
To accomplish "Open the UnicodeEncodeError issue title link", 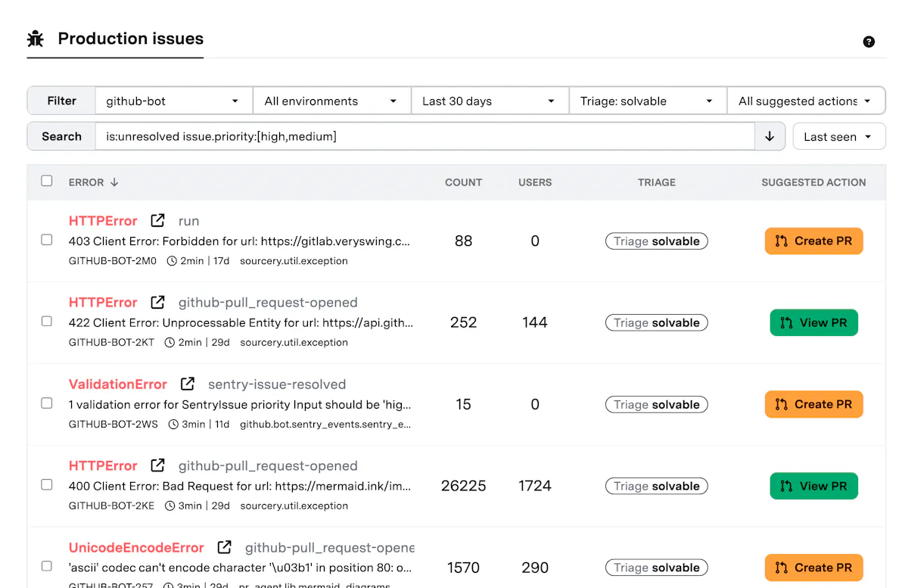I will tap(136, 548).
